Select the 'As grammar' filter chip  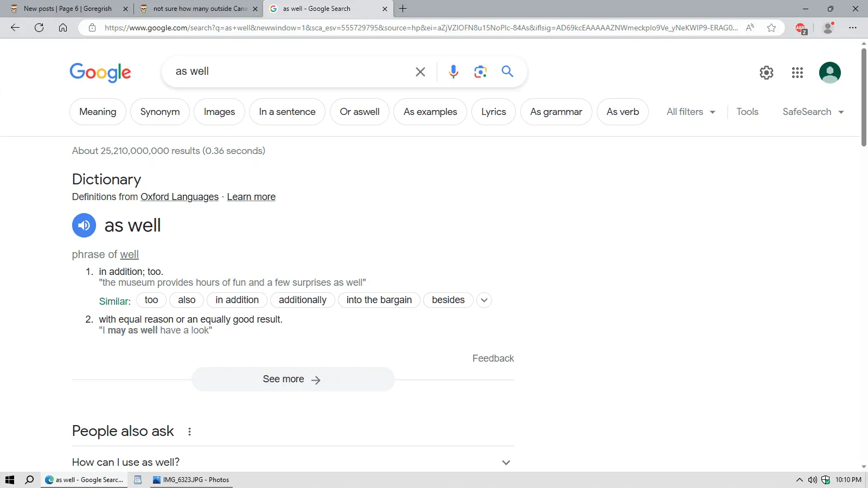click(556, 112)
